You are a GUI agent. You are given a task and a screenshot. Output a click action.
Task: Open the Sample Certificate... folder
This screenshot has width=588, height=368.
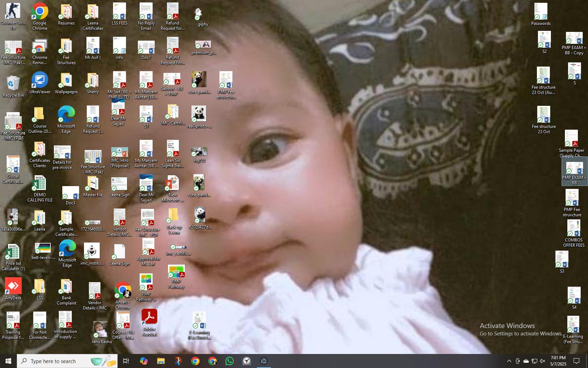(x=66, y=224)
